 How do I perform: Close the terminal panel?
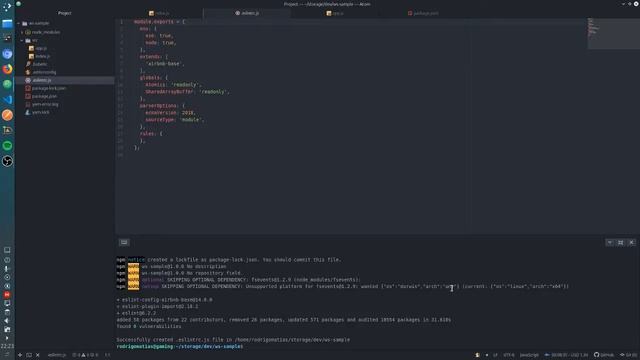(631, 242)
